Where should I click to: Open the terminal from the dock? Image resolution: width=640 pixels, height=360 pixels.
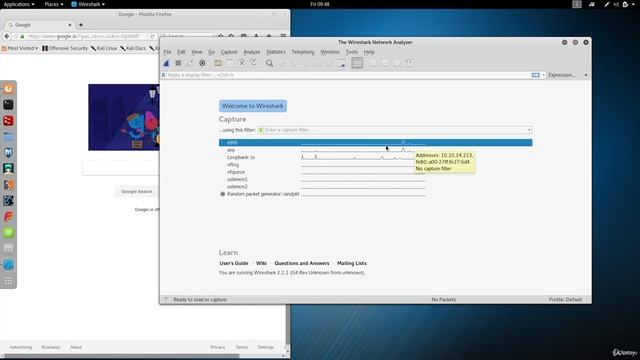click(x=8, y=104)
